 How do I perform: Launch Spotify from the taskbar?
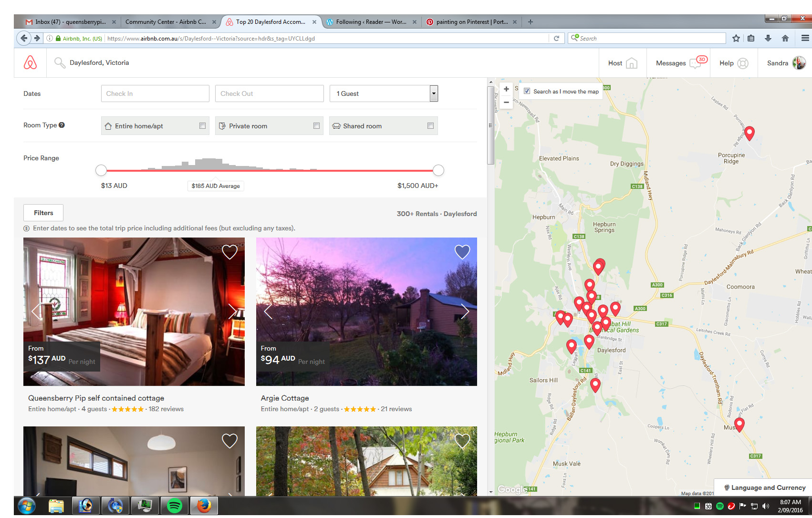(x=175, y=506)
